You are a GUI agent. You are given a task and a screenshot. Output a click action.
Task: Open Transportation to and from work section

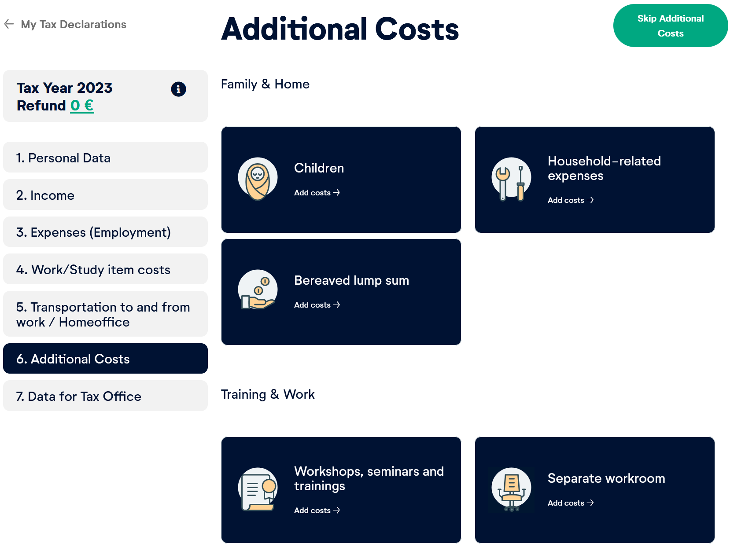[x=105, y=314]
